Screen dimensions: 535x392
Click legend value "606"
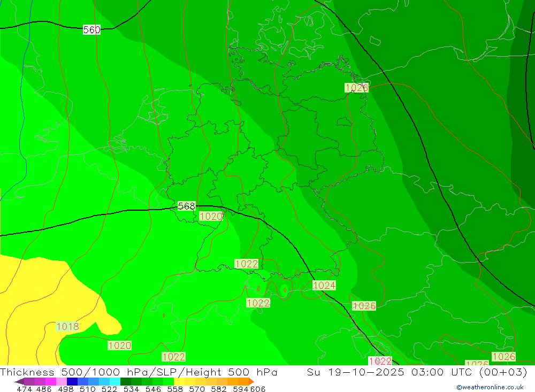(x=258, y=389)
